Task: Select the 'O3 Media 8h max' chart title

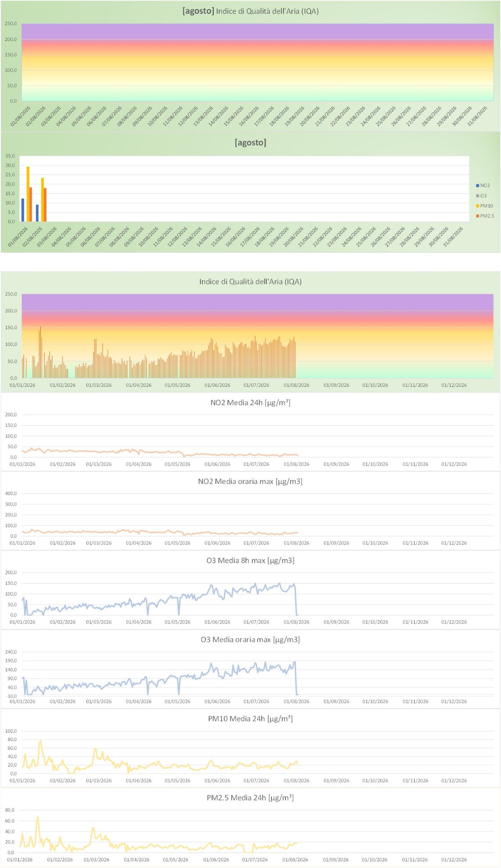Action: tap(250, 561)
